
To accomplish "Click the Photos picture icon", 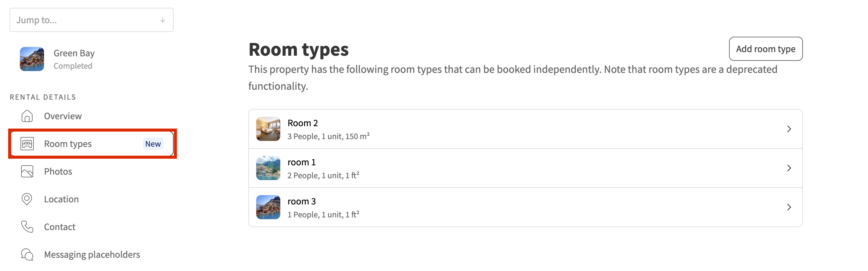I will (27, 171).
